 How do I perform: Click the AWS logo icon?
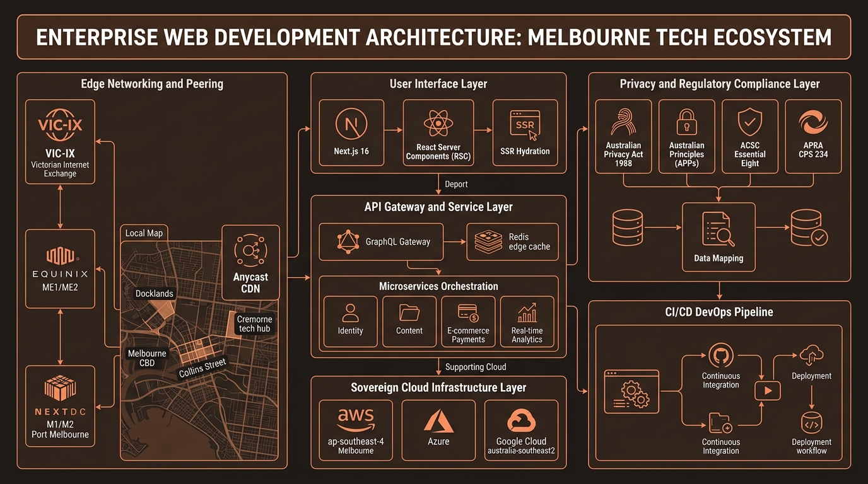[356, 420]
